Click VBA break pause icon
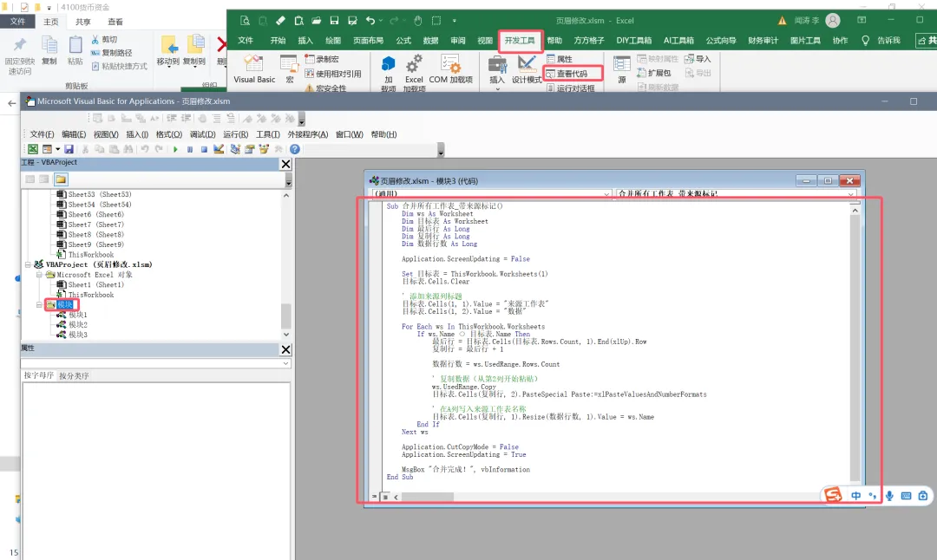The height and width of the screenshot is (560, 937). click(x=189, y=149)
